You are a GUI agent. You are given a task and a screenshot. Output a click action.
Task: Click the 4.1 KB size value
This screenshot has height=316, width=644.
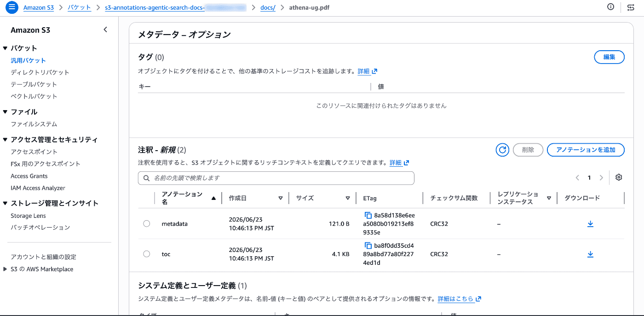coord(340,254)
